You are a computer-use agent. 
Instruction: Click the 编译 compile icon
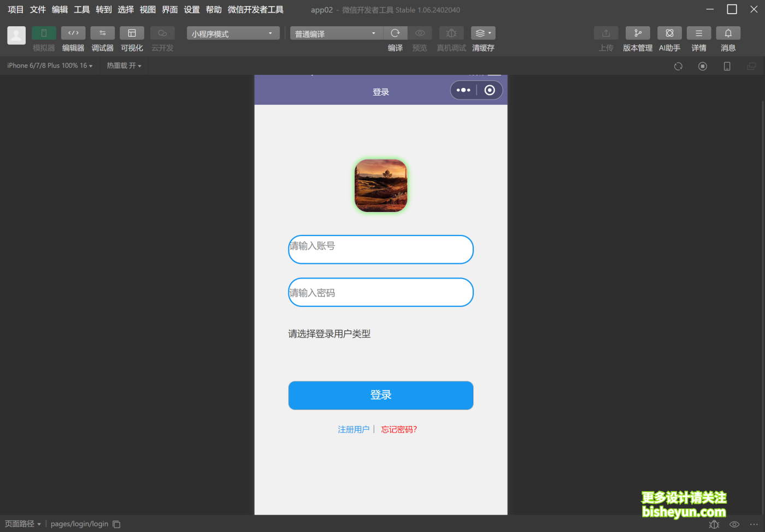(x=395, y=33)
